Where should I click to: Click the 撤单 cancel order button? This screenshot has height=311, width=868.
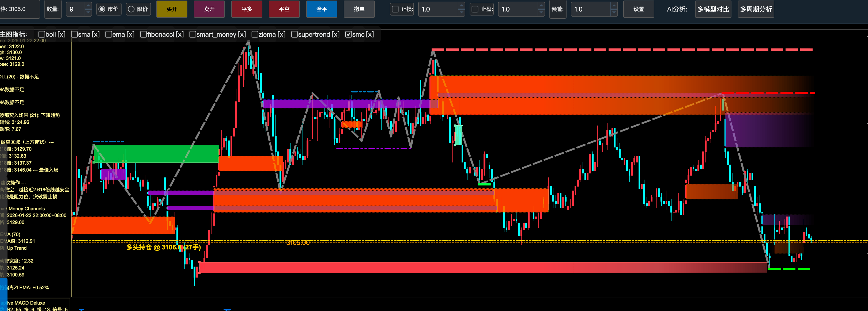(x=359, y=9)
